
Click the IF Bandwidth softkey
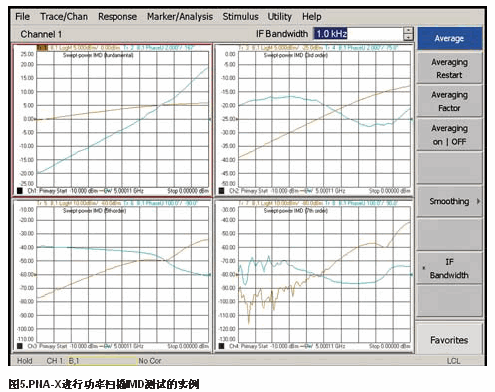(449, 268)
